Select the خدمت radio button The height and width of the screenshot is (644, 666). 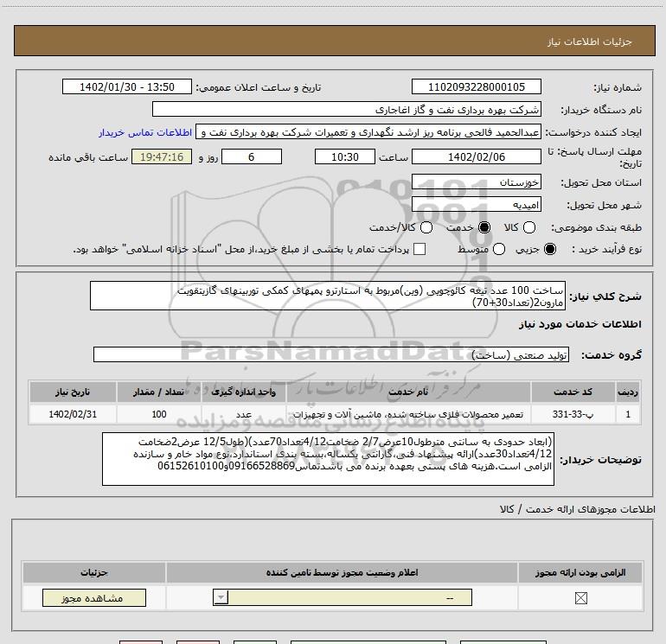[x=484, y=227]
